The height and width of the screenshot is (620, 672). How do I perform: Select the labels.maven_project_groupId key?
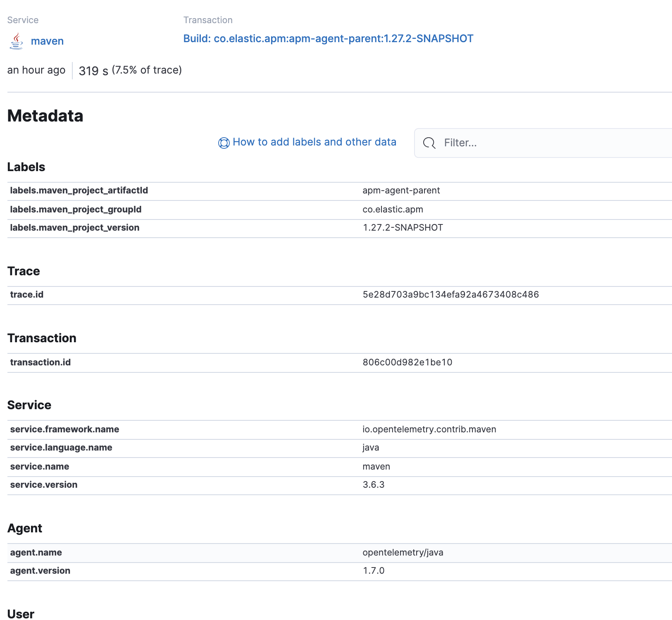[x=76, y=210]
